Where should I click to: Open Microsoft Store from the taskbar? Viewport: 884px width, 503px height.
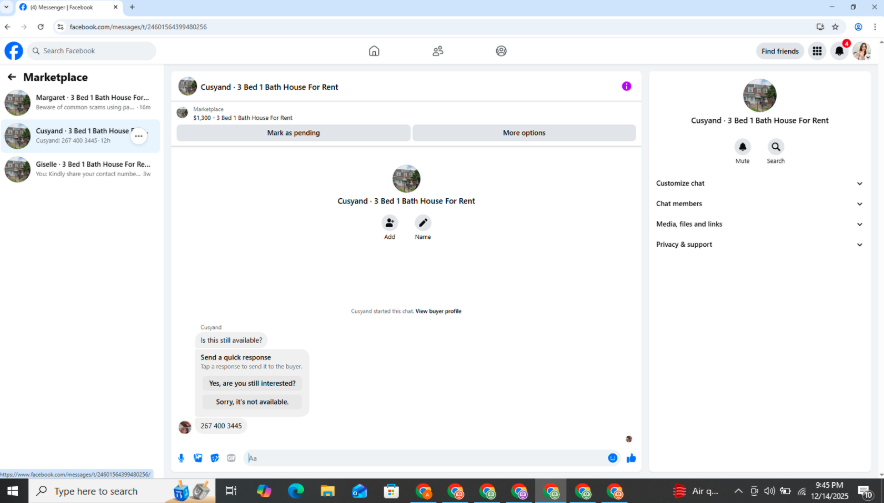(391, 491)
